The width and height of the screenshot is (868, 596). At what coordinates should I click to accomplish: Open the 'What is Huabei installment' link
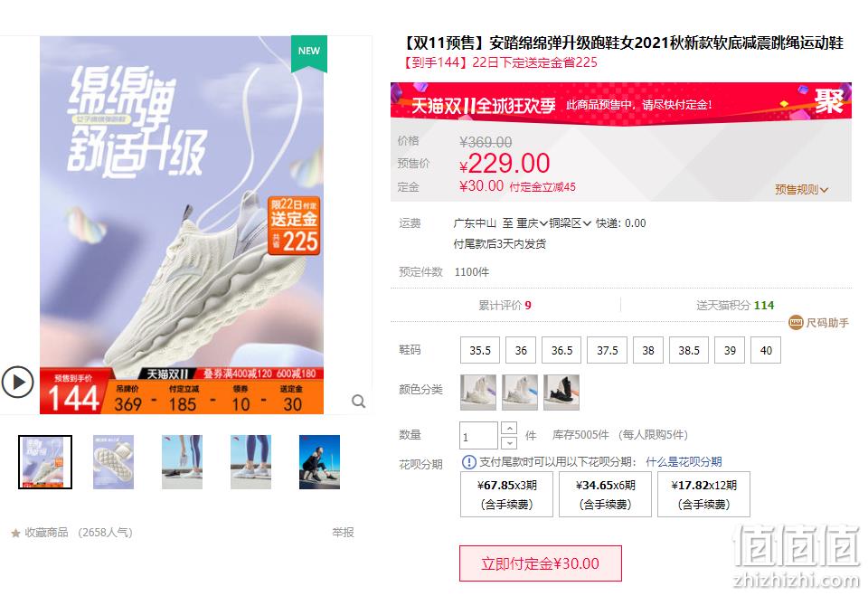(684, 461)
